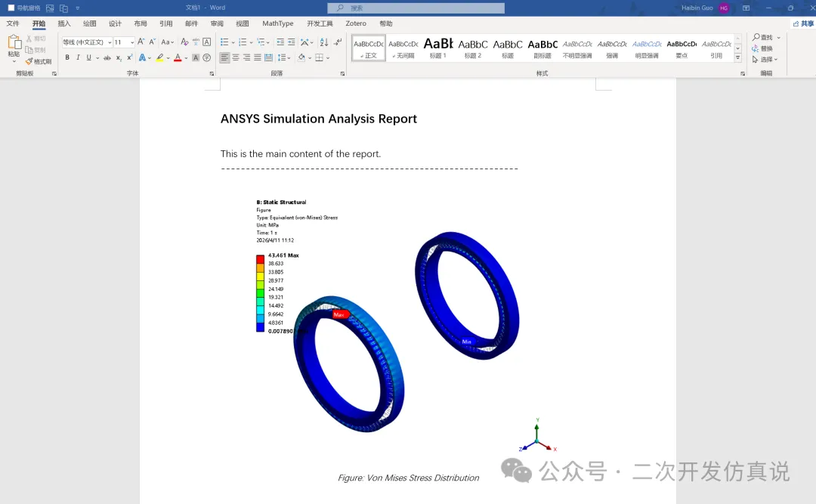This screenshot has width=816, height=504.
Task: Click the Format Painter (格式刷) button
Action: [39, 61]
